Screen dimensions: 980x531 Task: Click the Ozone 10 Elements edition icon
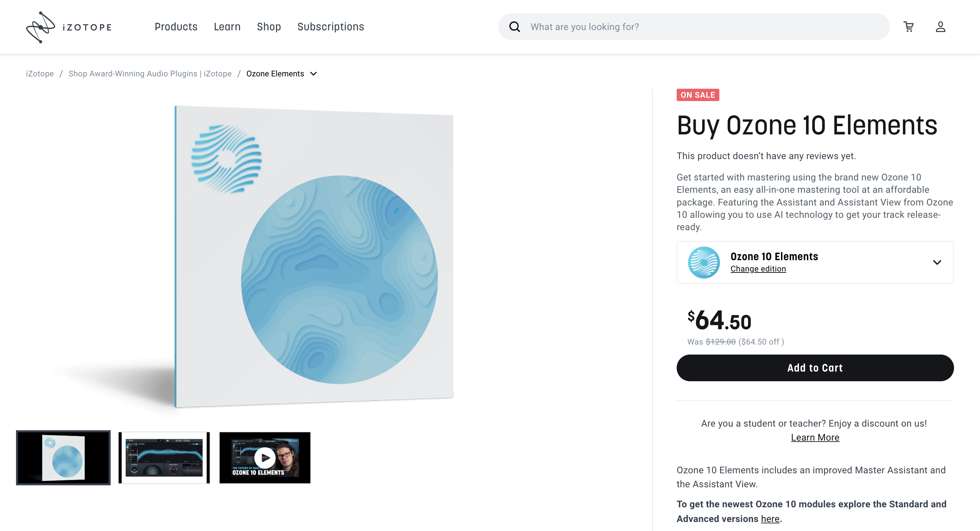tap(703, 262)
